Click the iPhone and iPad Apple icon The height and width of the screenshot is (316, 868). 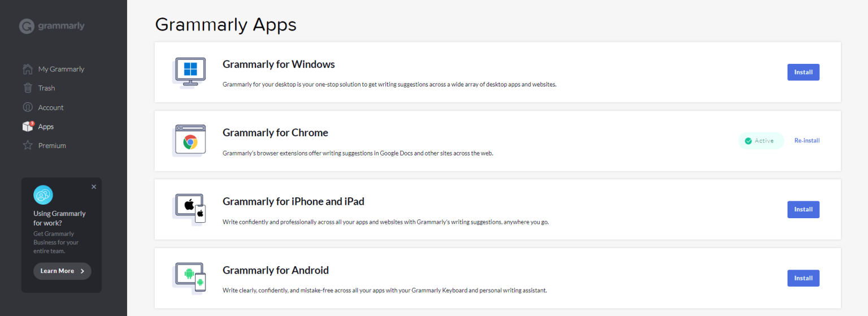point(189,209)
